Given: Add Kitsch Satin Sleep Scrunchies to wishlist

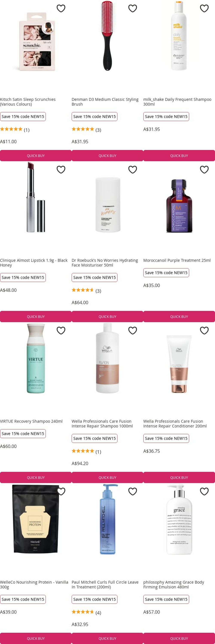Looking at the screenshot, I should (x=61, y=9).
